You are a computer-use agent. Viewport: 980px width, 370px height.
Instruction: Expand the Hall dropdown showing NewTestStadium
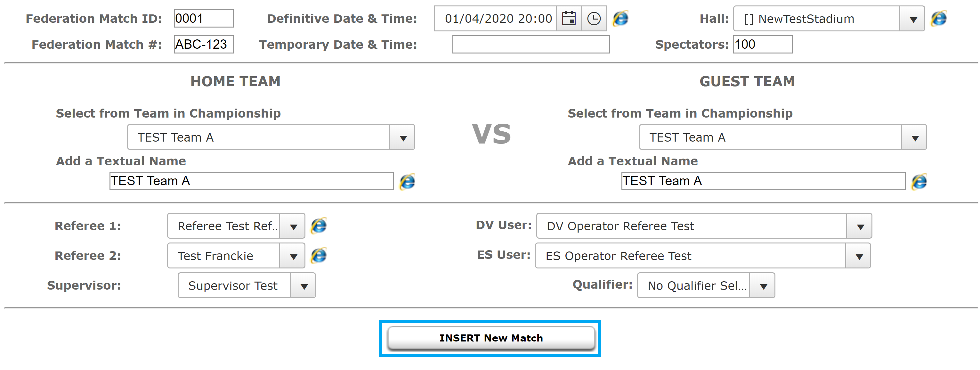click(x=829, y=18)
